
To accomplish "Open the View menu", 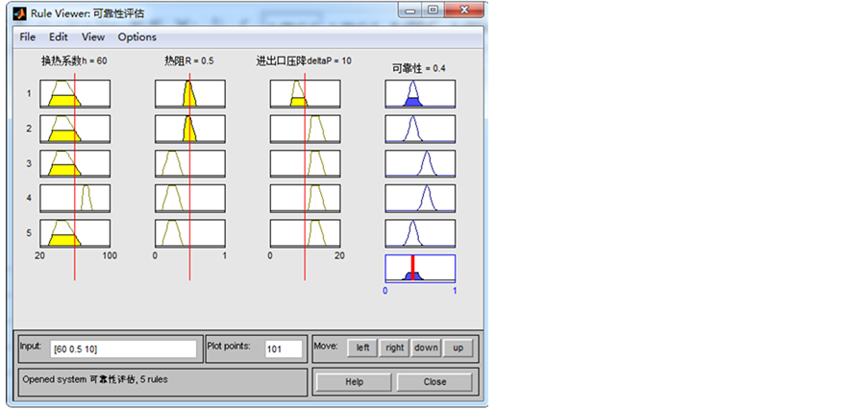I will [93, 37].
